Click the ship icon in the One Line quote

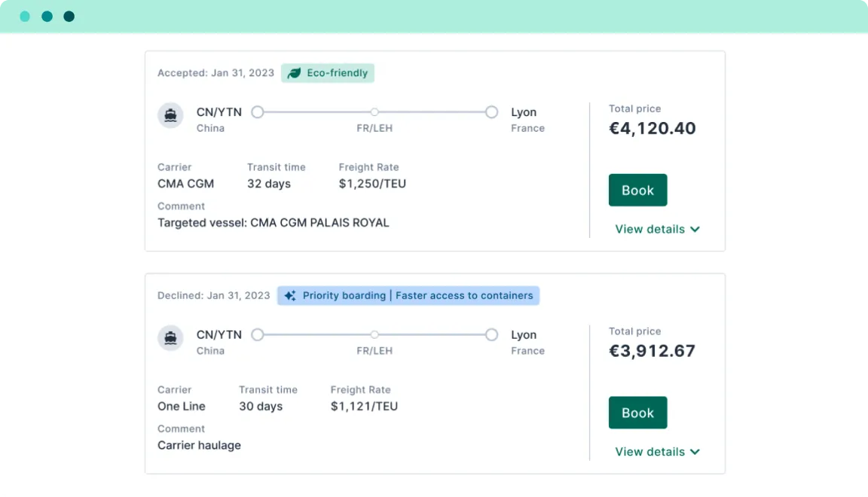(x=170, y=337)
